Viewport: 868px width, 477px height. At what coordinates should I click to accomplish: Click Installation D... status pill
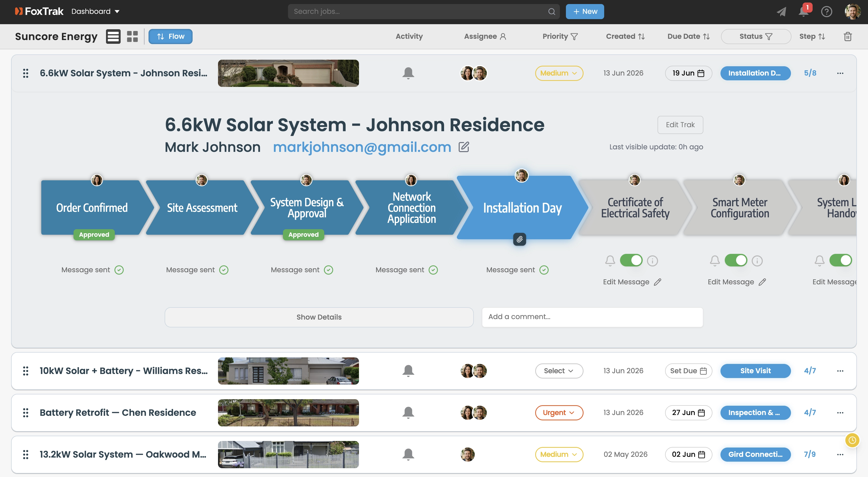click(x=755, y=73)
